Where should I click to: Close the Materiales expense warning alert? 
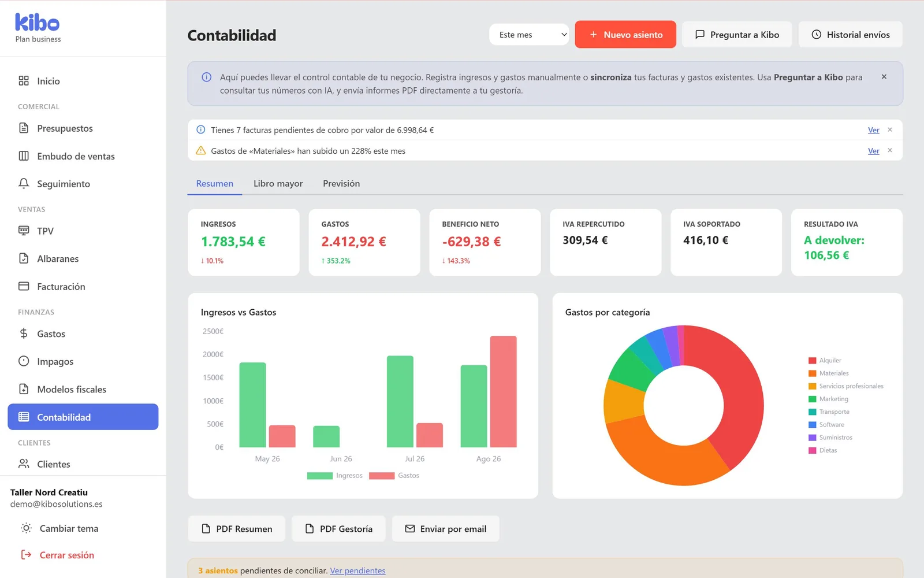coord(890,151)
